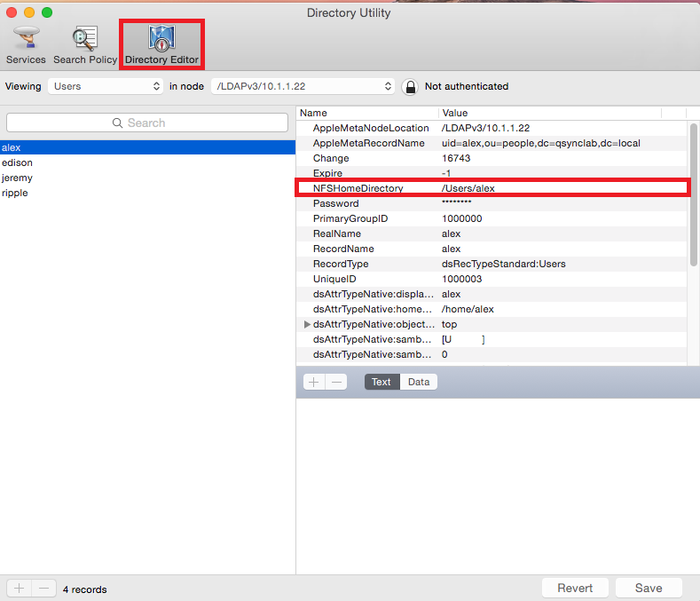Select the dsAttrTypeNative:displa... row
Screen dimensions: 700x601
pos(492,295)
